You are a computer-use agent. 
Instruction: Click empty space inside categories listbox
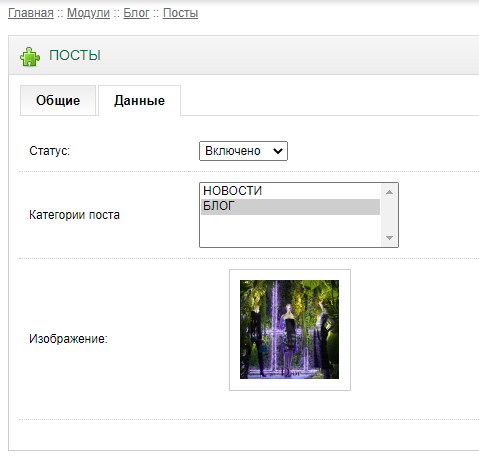click(x=291, y=230)
